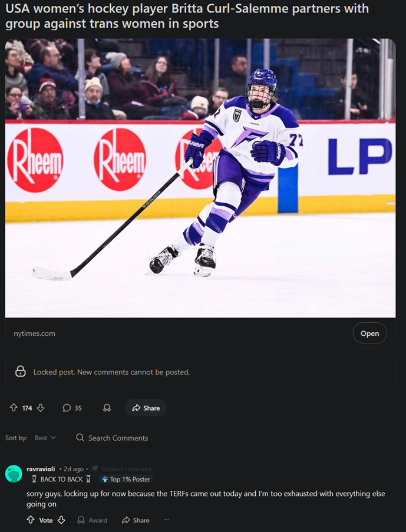Downvote the hockey post
The width and height of the screenshot is (406, 532).
click(x=41, y=408)
